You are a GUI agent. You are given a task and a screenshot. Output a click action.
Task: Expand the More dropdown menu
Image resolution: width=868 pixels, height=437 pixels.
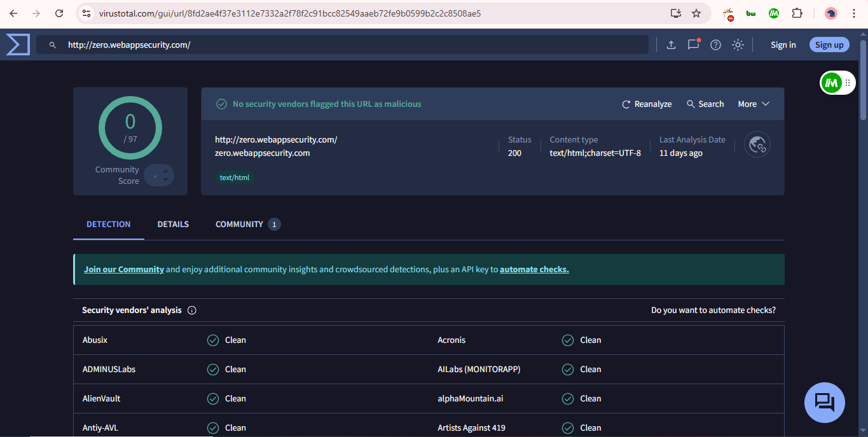point(754,104)
